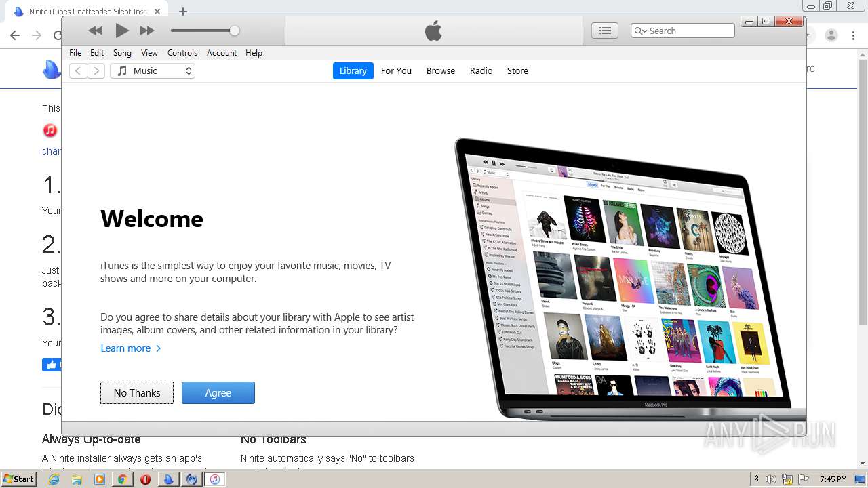Image resolution: width=868 pixels, height=488 pixels.
Task: Open the Account menu
Action: 222,53
